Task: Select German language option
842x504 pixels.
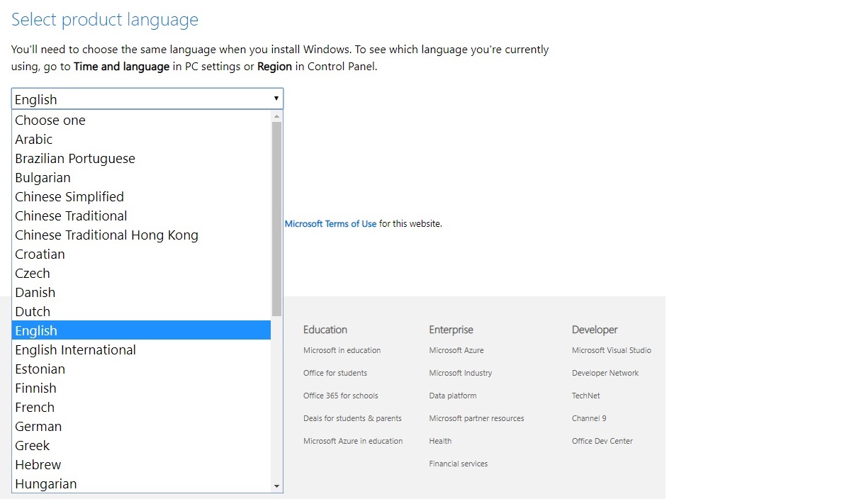Action: coord(38,427)
